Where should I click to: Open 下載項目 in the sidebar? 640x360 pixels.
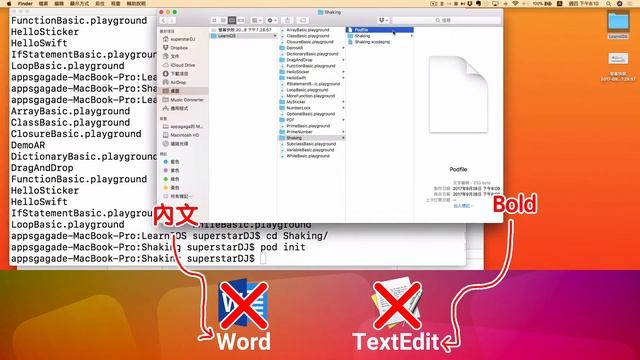pos(176,74)
